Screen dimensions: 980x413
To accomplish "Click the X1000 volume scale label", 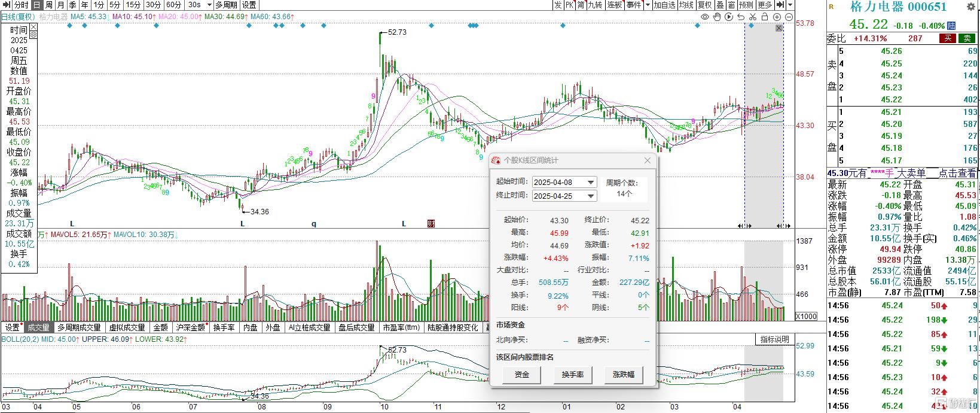I will (x=806, y=317).
